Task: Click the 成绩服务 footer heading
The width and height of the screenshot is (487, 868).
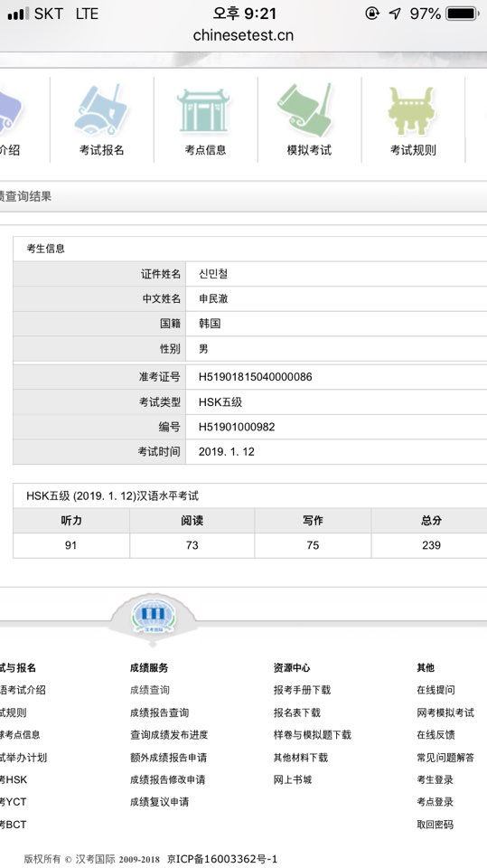Action: [x=149, y=667]
